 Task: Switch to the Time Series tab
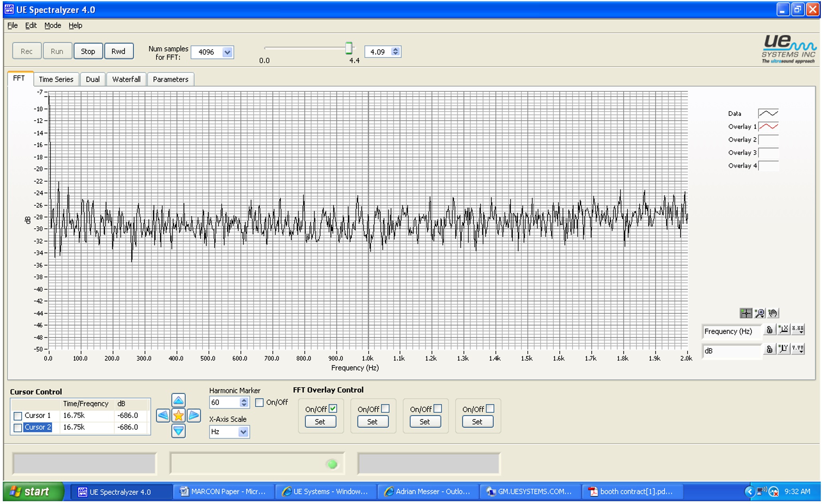(x=56, y=79)
